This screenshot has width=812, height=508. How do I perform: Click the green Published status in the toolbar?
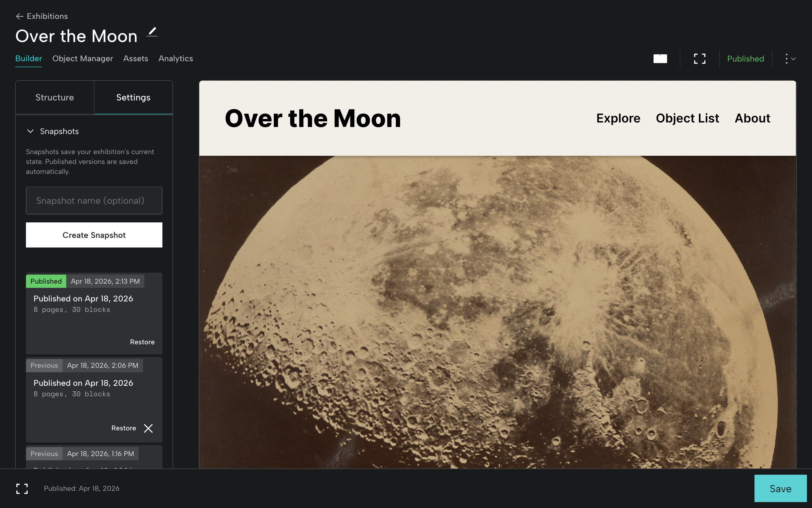[x=745, y=59]
